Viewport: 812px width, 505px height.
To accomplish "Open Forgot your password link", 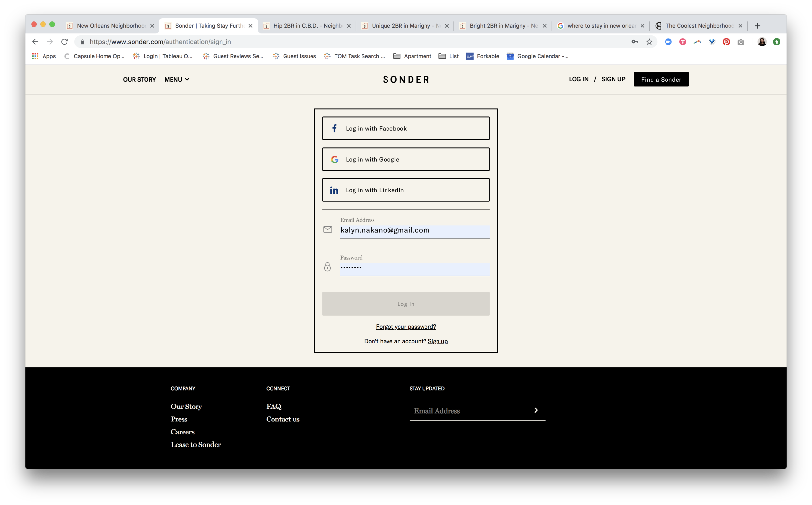I will pos(406,327).
